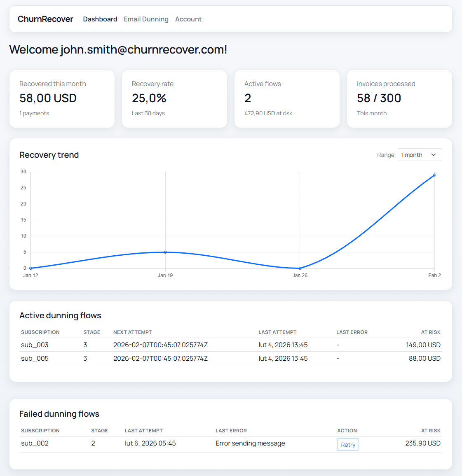Sort by the AT RISK column header
462x476 pixels.
pos(431,332)
